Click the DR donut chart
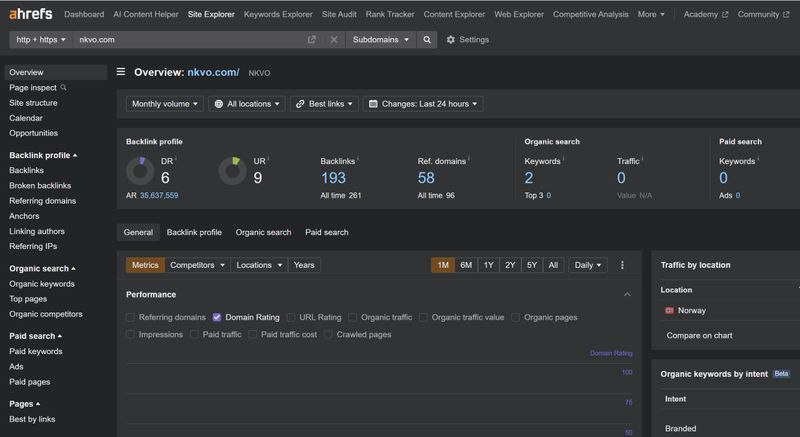This screenshot has height=437, width=800. click(140, 171)
